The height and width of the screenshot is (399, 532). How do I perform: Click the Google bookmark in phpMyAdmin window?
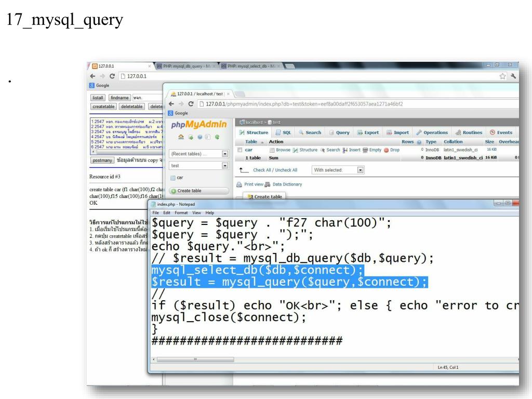(178, 113)
